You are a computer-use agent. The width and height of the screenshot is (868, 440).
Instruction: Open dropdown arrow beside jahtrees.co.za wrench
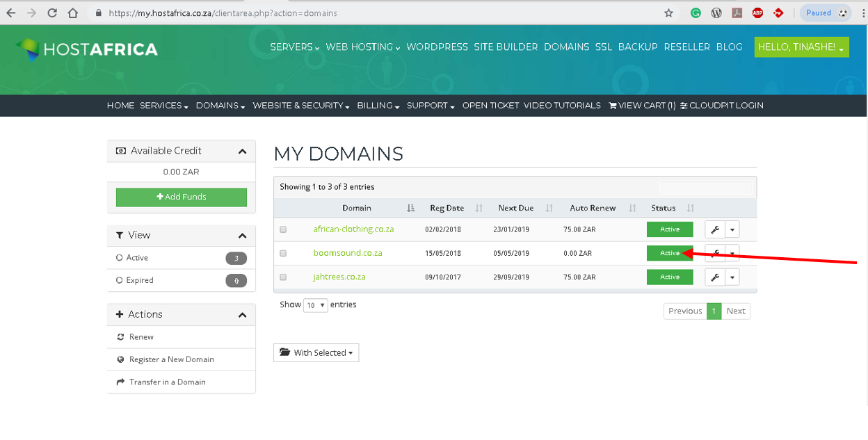[732, 277]
